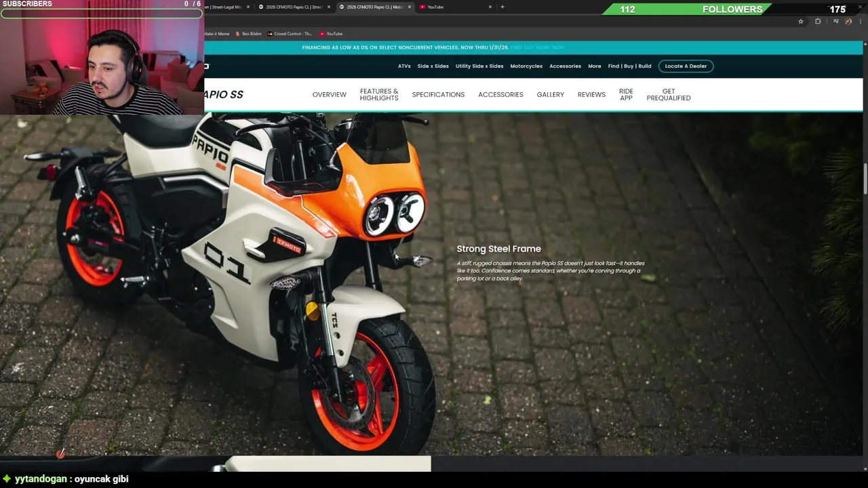The image size is (868, 488).
Task: Click the page vertical scrollbar thumb
Action: click(x=865, y=178)
